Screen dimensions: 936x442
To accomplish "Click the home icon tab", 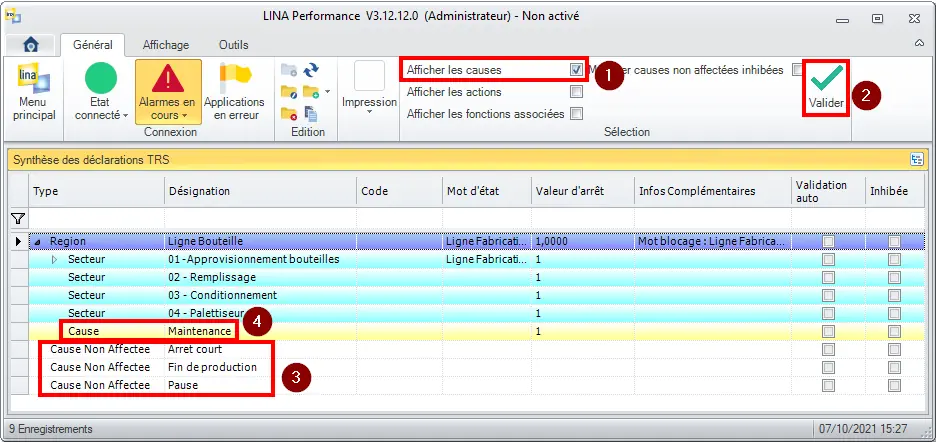I will pyautogui.click(x=31, y=45).
